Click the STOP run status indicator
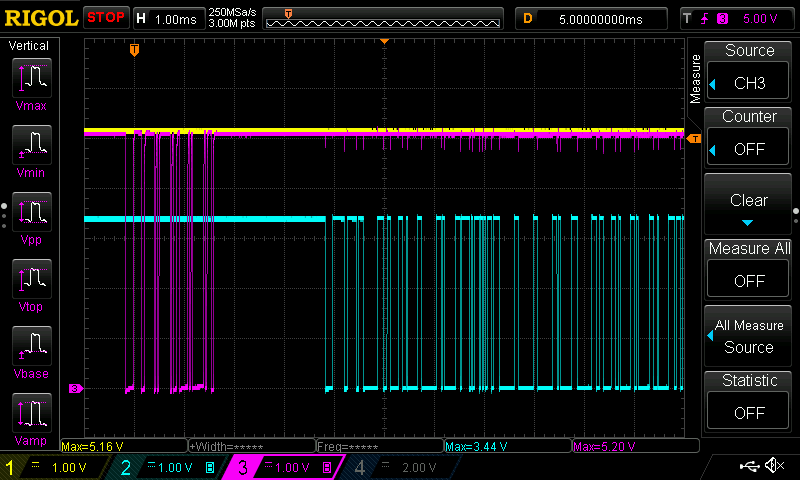 106,17
